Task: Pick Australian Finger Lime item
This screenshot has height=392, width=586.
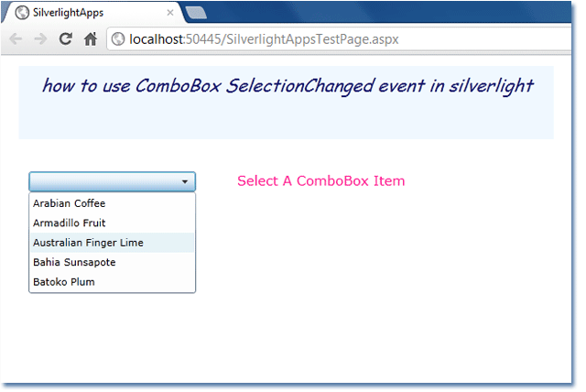Action: pos(112,243)
